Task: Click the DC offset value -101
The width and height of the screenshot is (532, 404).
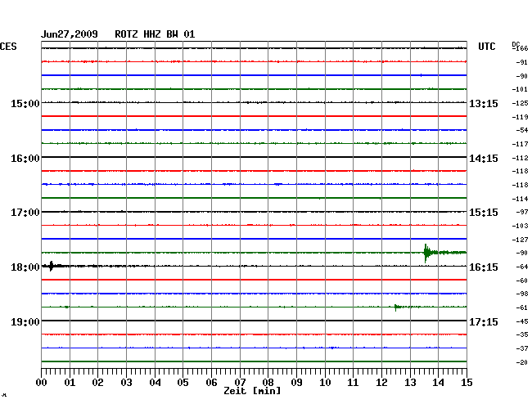Action: click(x=520, y=89)
